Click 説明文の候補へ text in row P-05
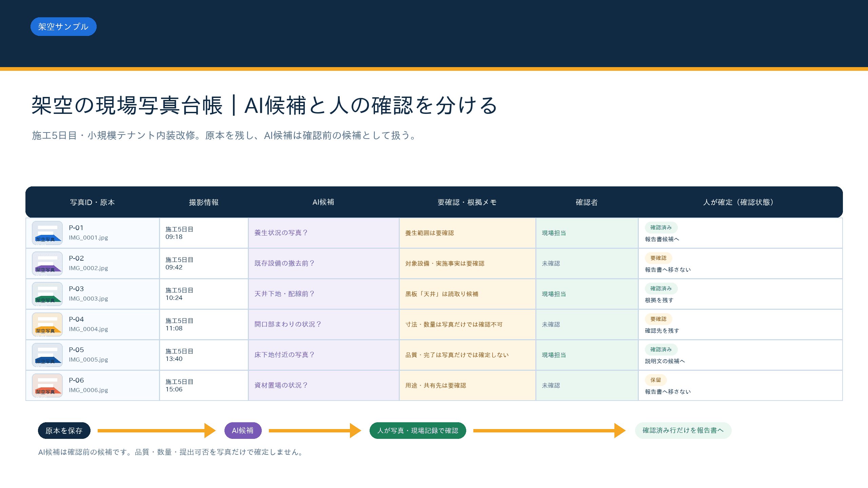The height and width of the screenshot is (488, 868). click(x=665, y=361)
